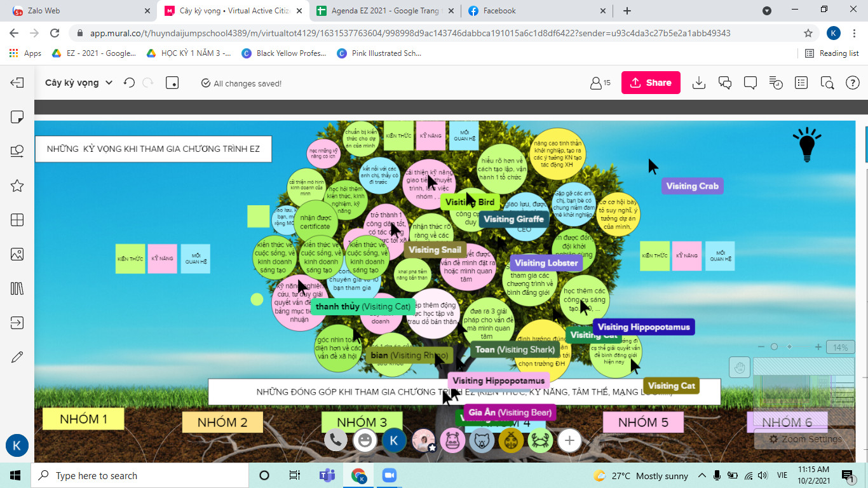Toggle the microphone icon in the system tray
The width and height of the screenshot is (868, 488).
717,475
